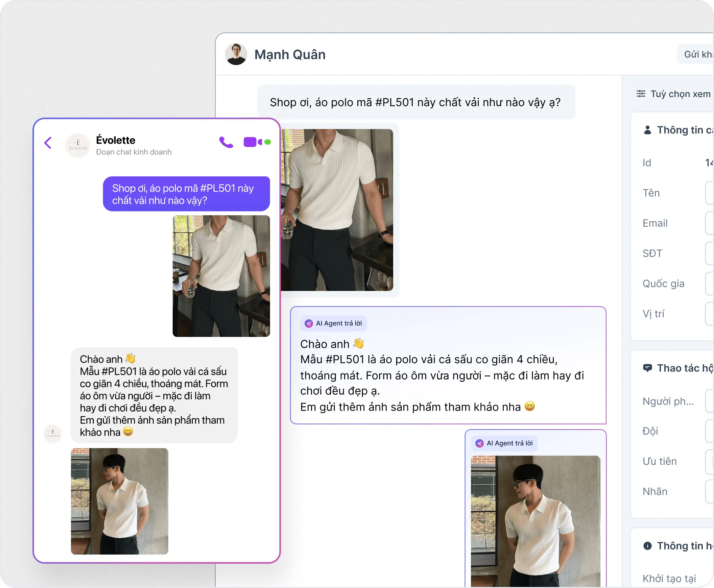
Task: Click the Khởi tạo tại label
Action: 669,579
